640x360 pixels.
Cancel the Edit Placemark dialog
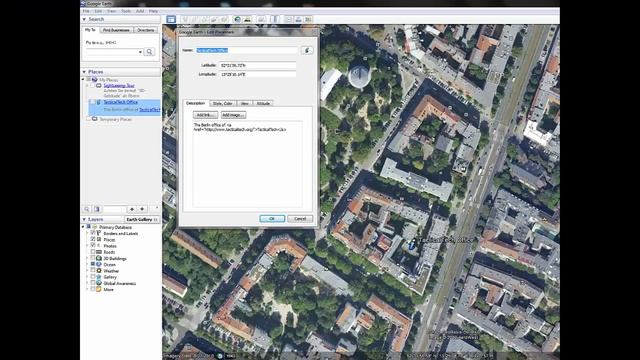pyautogui.click(x=300, y=219)
